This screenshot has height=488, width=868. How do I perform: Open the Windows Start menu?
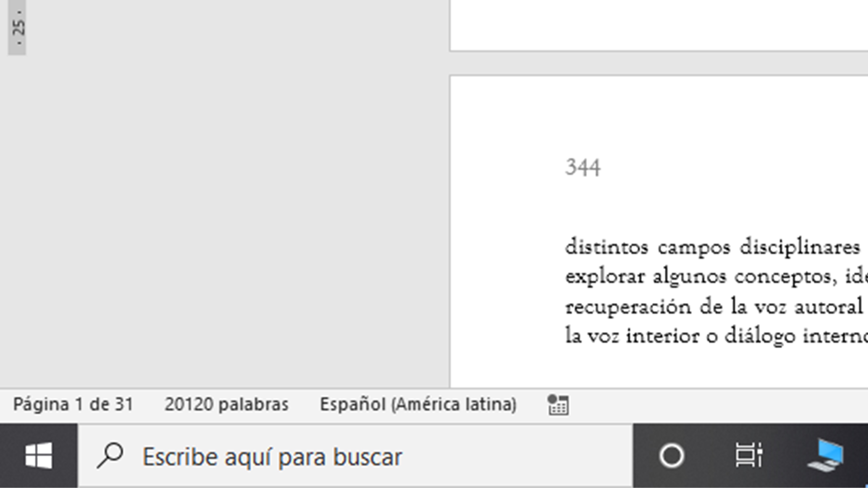click(x=39, y=456)
